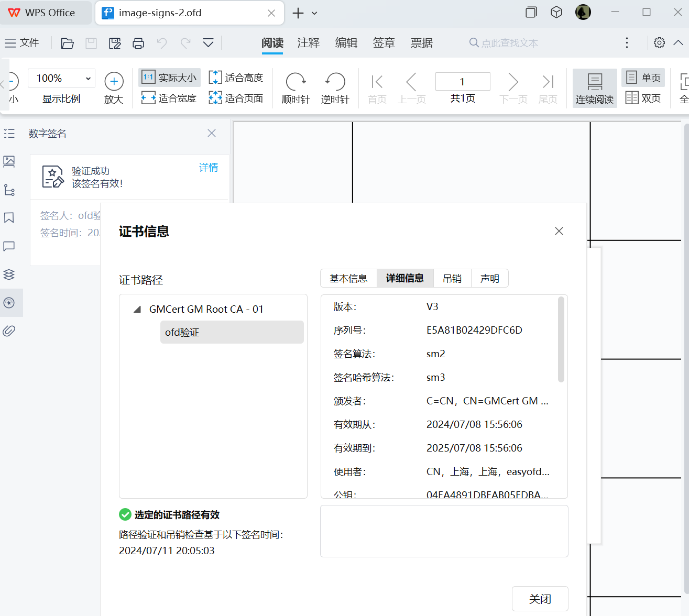This screenshot has height=616, width=689.
Task: Click the print icon
Action: [x=138, y=43]
